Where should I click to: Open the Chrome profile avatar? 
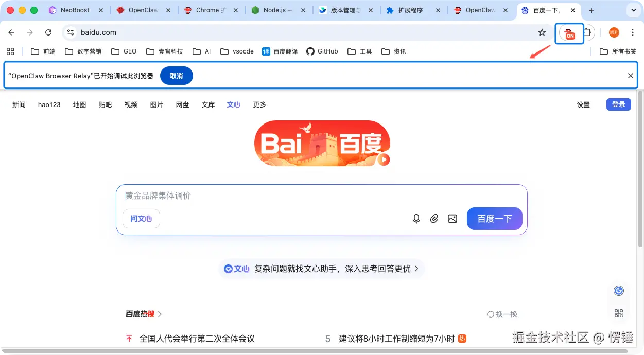click(x=614, y=32)
